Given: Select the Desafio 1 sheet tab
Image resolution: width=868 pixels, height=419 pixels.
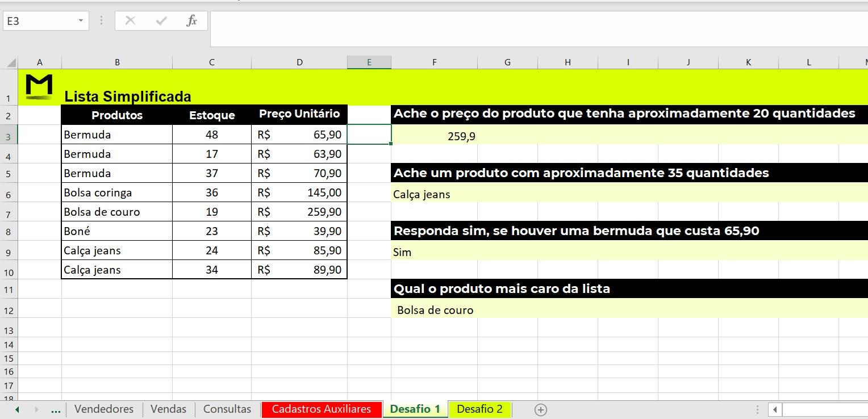Looking at the screenshot, I should [415, 409].
